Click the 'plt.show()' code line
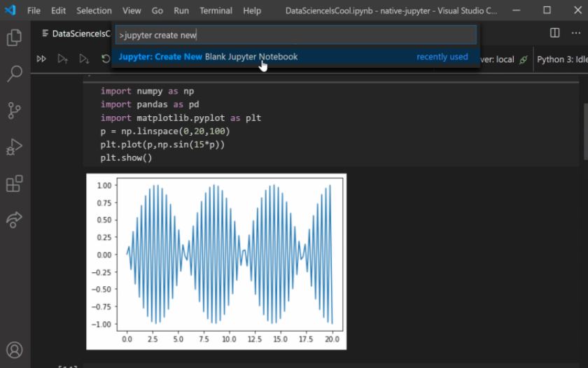 (x=126, y=158)
